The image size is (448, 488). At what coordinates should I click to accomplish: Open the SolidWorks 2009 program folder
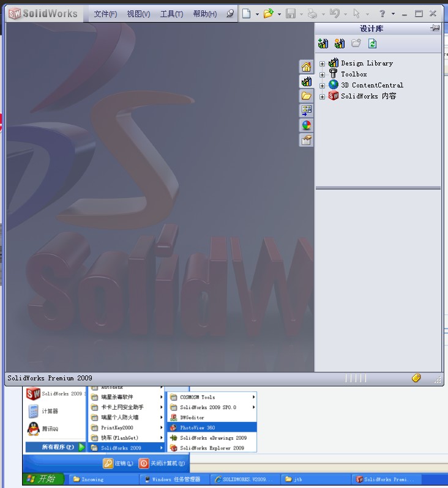coord(127,448)
